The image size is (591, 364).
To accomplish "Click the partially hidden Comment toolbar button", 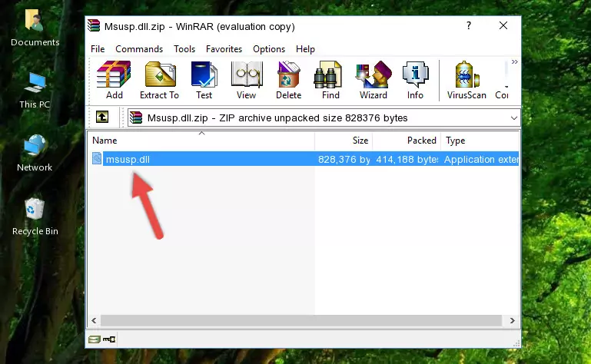I will click(502, 81).
